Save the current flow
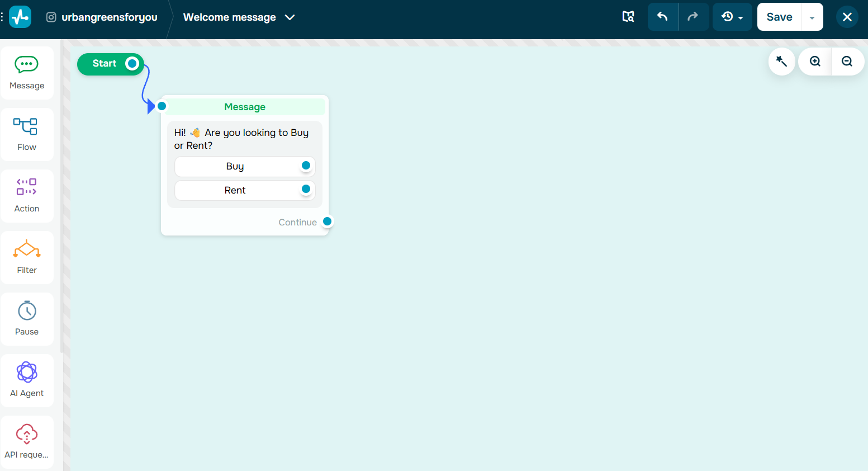 (x=779, y=16)
